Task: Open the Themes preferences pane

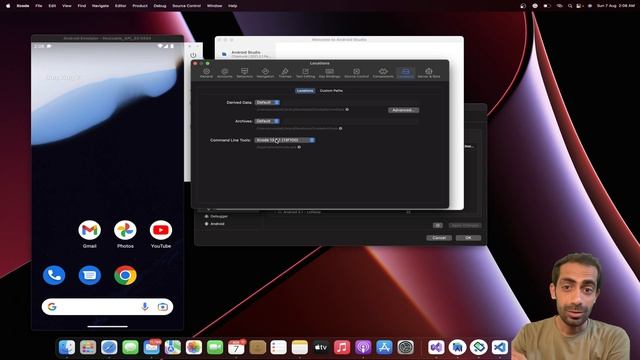Action: pyautogui.click(x=285, y=73)
